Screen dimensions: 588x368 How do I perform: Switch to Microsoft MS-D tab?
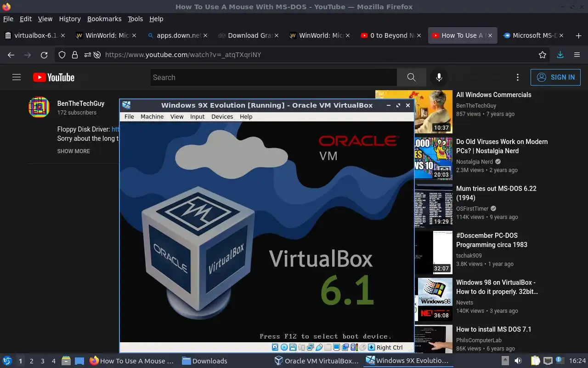(533, 35)
